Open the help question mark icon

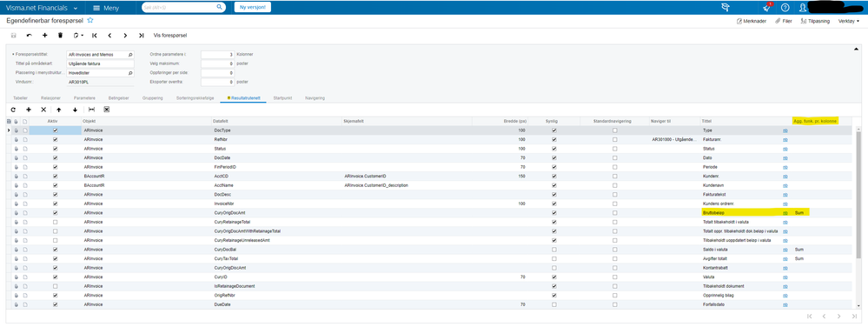785,7
